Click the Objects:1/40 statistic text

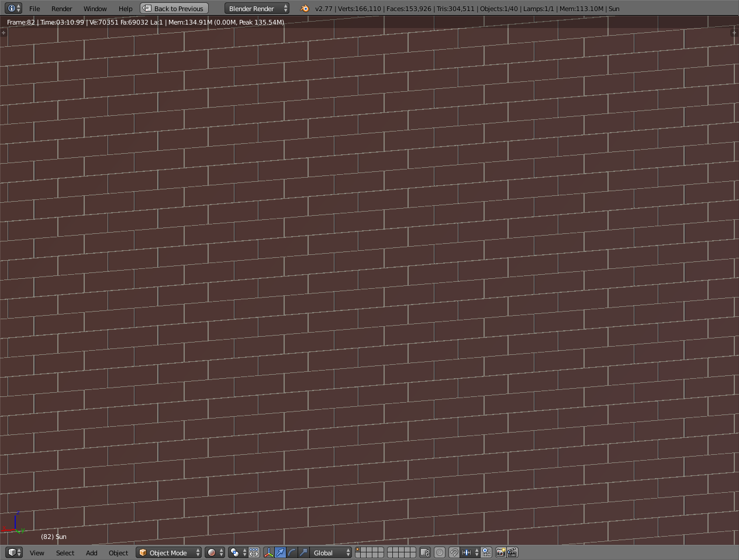click(x=499, y=9)
